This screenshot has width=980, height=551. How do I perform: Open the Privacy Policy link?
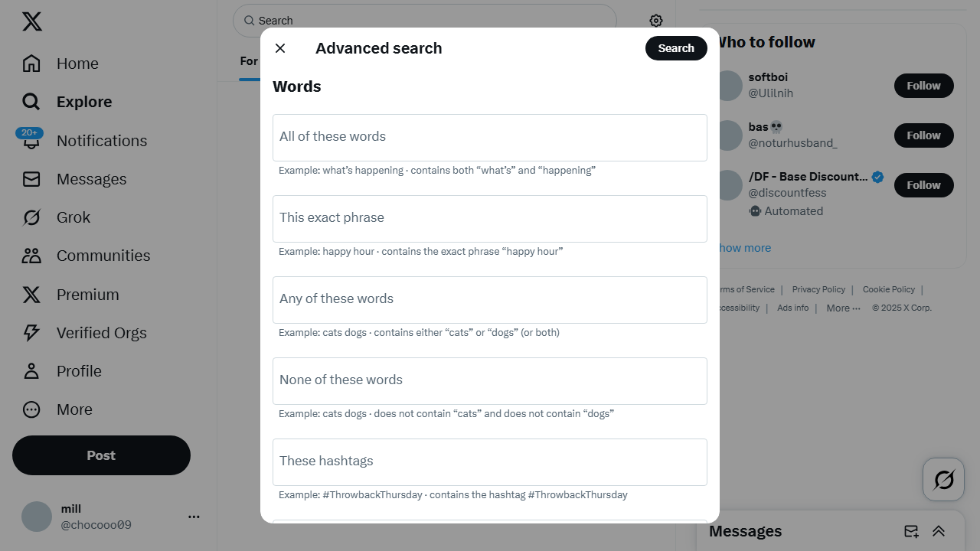(818, 289)
